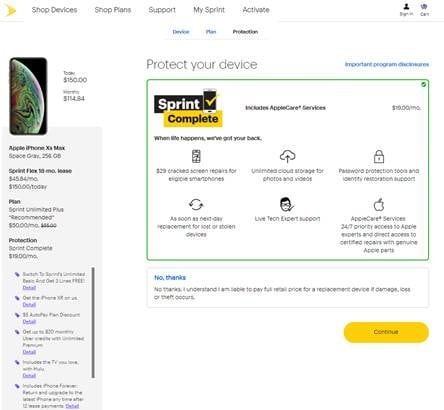Screen dimensions: 444x410
Task: Click the promotions list scrollbar
Action: (x=93, y=323)
